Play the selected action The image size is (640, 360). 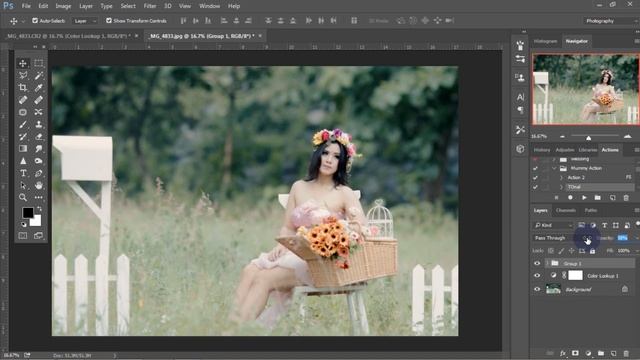point(584,198)
